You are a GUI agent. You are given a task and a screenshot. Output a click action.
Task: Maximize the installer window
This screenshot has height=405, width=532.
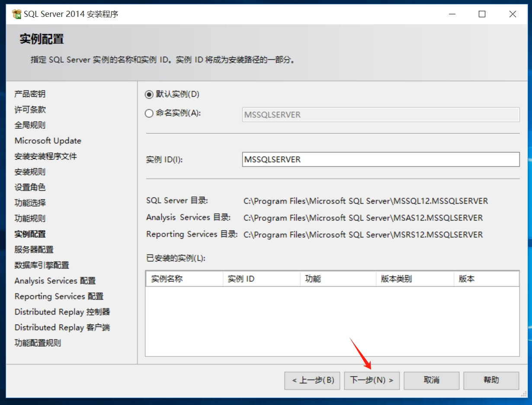[482, 14]
